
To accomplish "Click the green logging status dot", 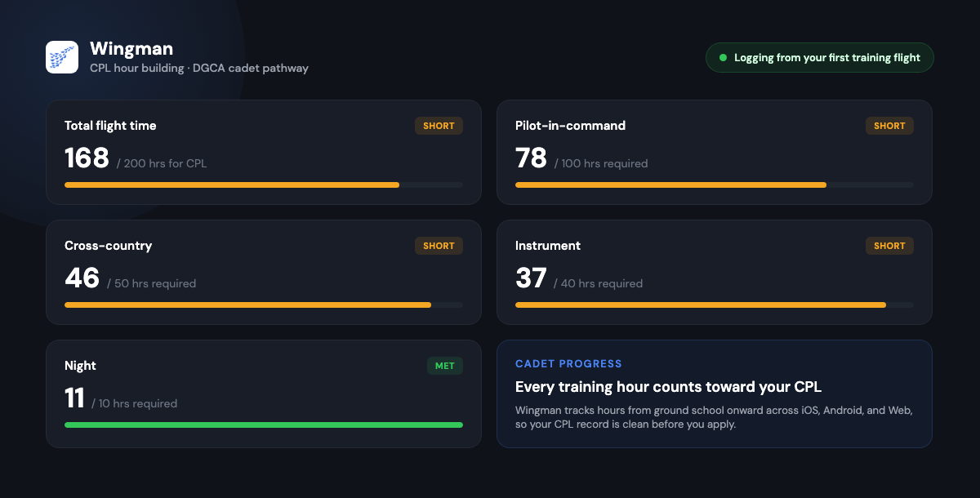I will (x=723, y=58).
